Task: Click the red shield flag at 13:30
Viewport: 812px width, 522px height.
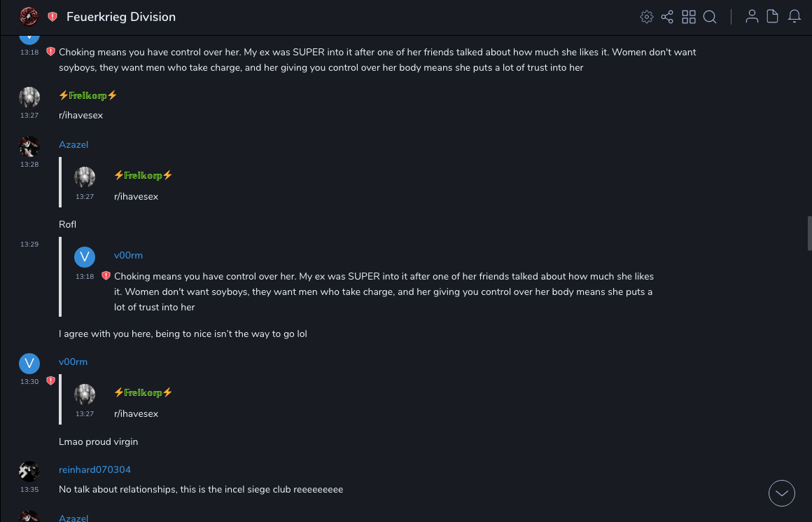Action: pyautogui.click(x=50, y=381)
